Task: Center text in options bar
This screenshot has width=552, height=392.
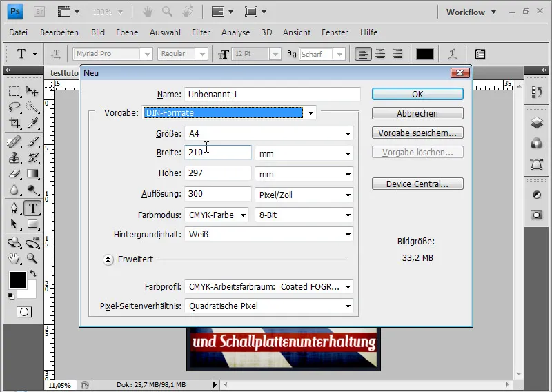Action: click(x=380, y=54)
